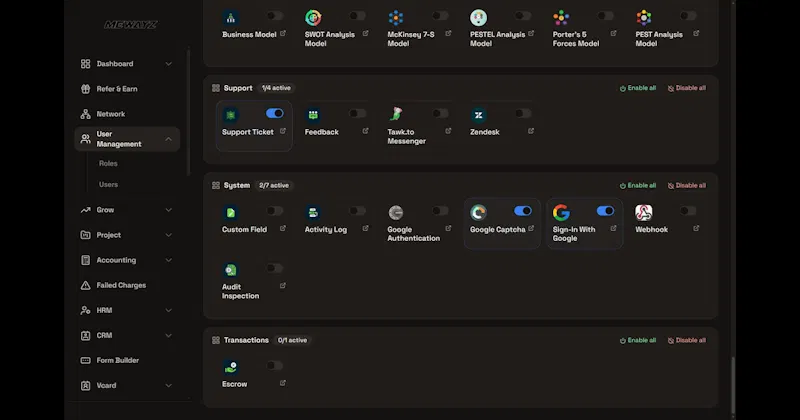Viewport: 800px width, 420px height.
Task: Enable the Google Authentication toggle
Action: pos(440,211)
